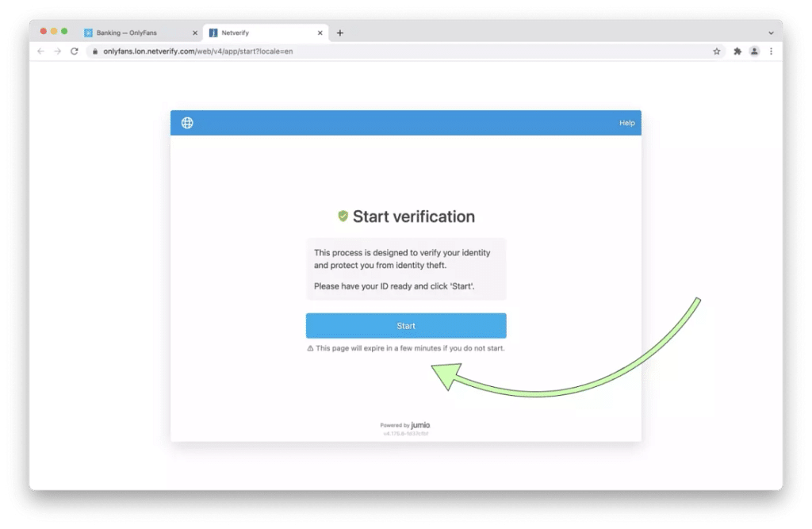Screen dimensions: 812x529
Task: Close the Banking — OnlyFans tab
Action: [x=195, y=33]
